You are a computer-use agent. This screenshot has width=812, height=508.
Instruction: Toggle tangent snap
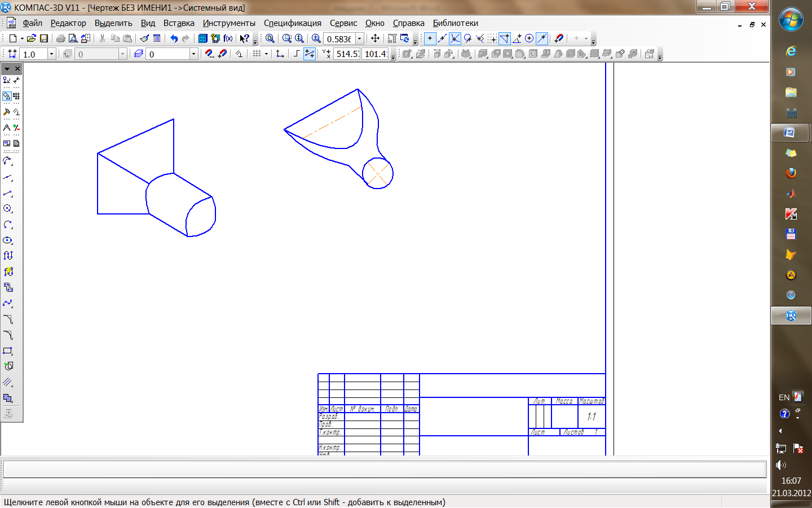pyautogui.click(x=467, y=38)
